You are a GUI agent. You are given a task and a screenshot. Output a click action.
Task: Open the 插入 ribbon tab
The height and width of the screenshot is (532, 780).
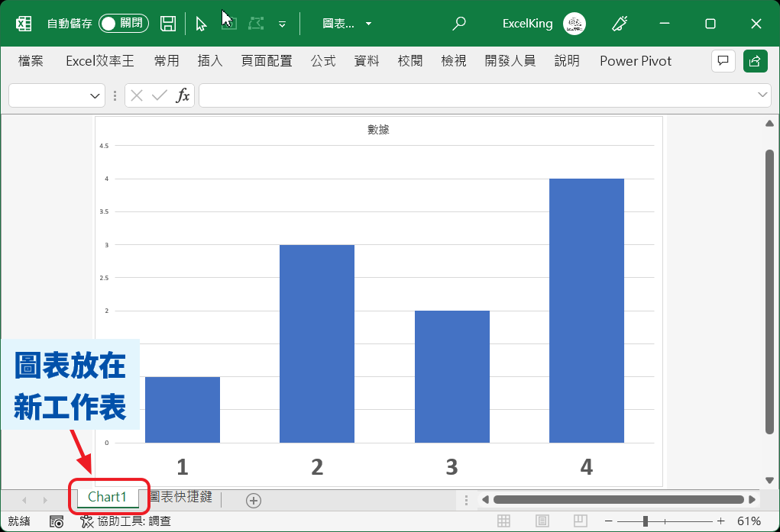209,61
